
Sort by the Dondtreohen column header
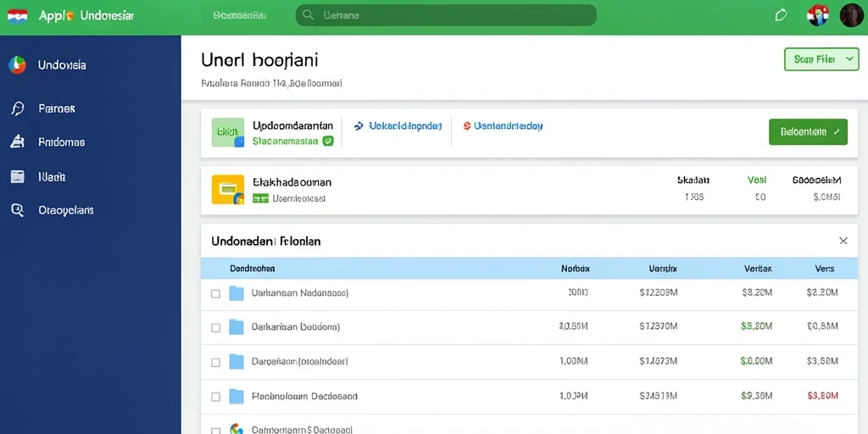[253, 269]
